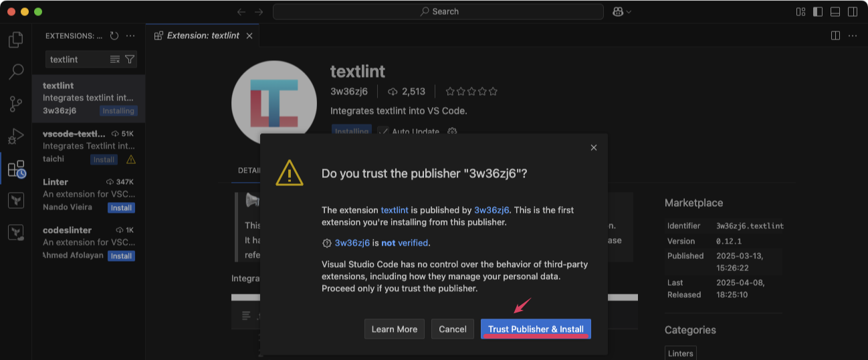This screenshot has height=360, width=868.
Task: Install the Linter extension
Action: click(121, 208)
